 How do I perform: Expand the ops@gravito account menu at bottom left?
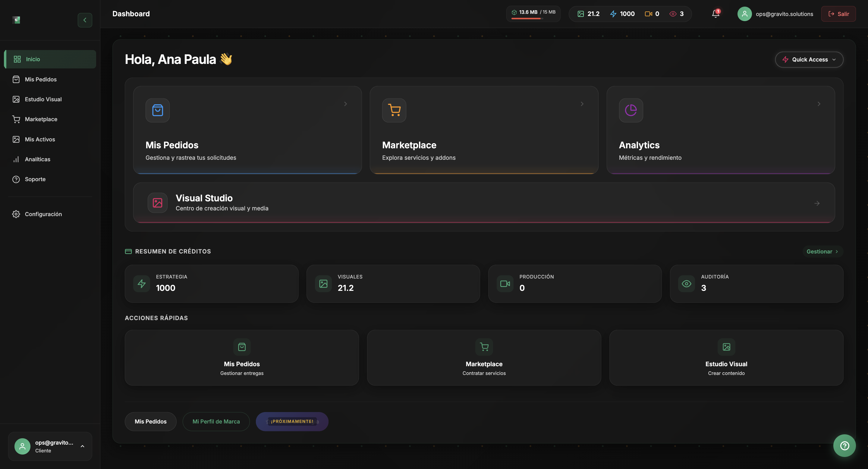[49, 446]
